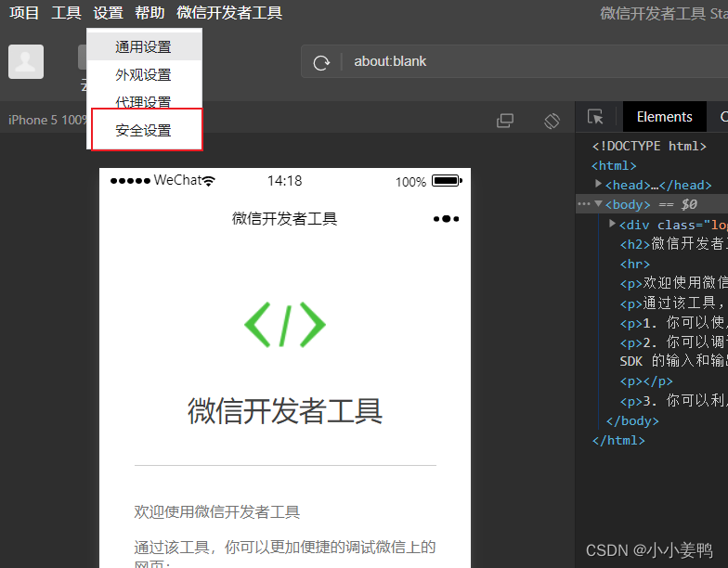This screenshot has width=728, height=568.
Task: Expand the <div class> node
Action: [613, 224]
